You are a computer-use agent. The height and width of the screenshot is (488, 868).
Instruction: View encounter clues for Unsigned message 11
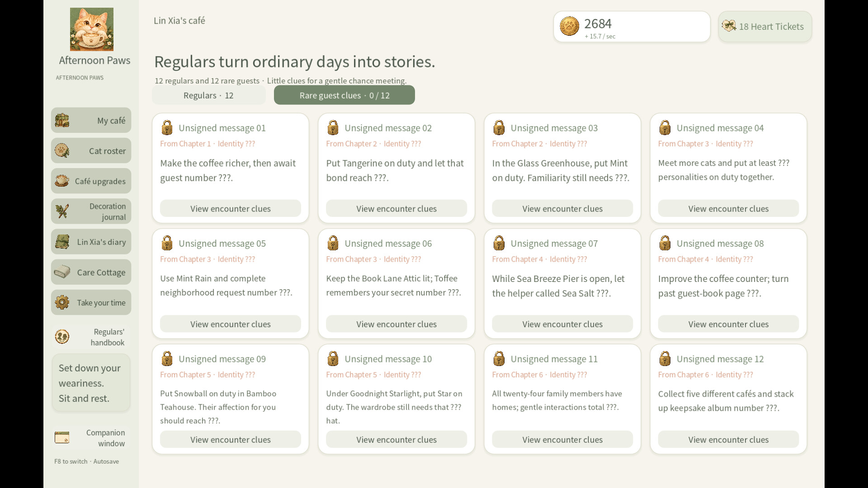(562, 439)
